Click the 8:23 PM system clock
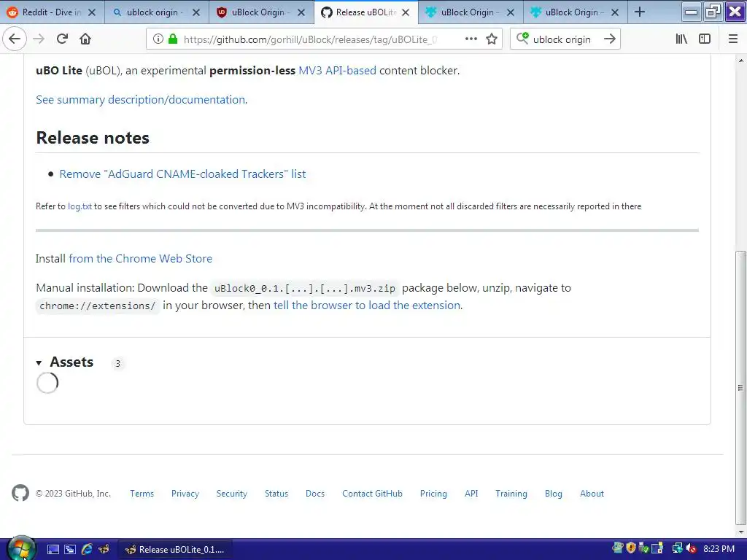747x560 pixels. (x=719, y=549)
